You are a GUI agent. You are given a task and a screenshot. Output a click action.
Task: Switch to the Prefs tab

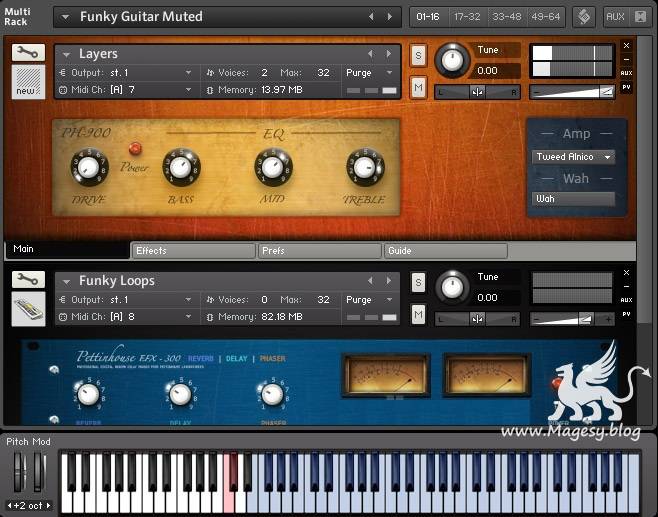[x=320, y=251]
